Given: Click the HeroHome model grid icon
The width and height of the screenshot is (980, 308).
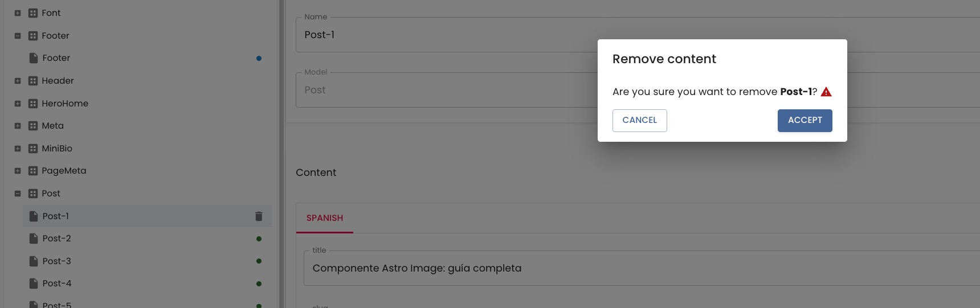Looking at the screenshot, I should pos(33,104).
